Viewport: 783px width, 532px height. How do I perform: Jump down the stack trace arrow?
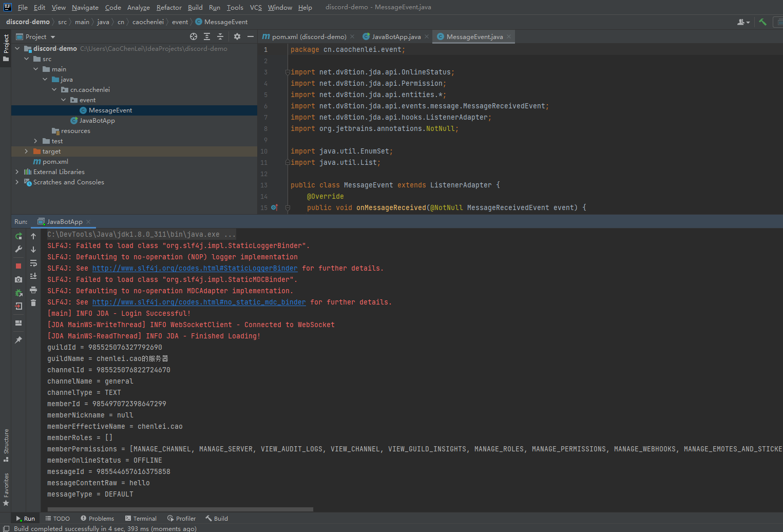click(x=33, y=250)
